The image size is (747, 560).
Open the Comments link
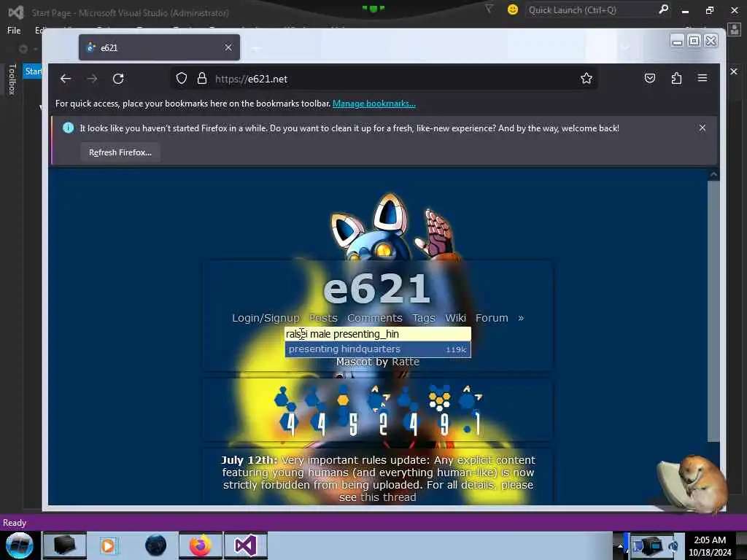[x=375, y=318]
